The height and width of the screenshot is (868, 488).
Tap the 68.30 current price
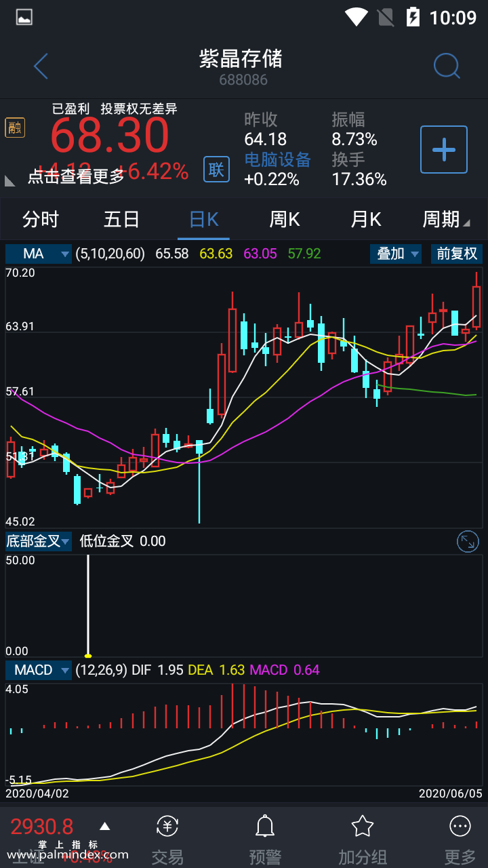pos(110,136)
